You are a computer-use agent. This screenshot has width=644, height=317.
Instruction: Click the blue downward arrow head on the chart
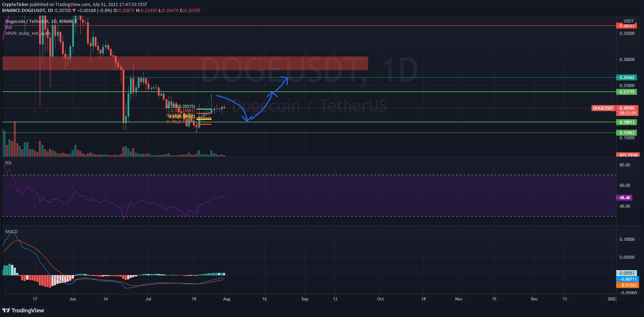(247, 119)
